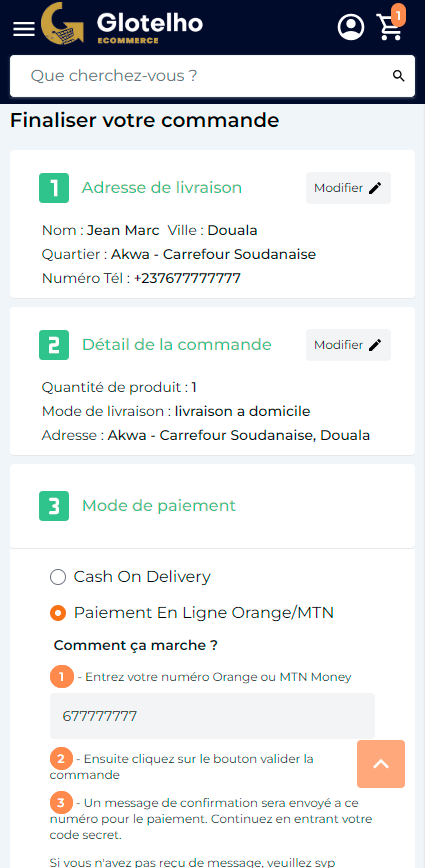Open the user account profile icon
The width and height of the screenshot is (425, 868).
[351, 27]
